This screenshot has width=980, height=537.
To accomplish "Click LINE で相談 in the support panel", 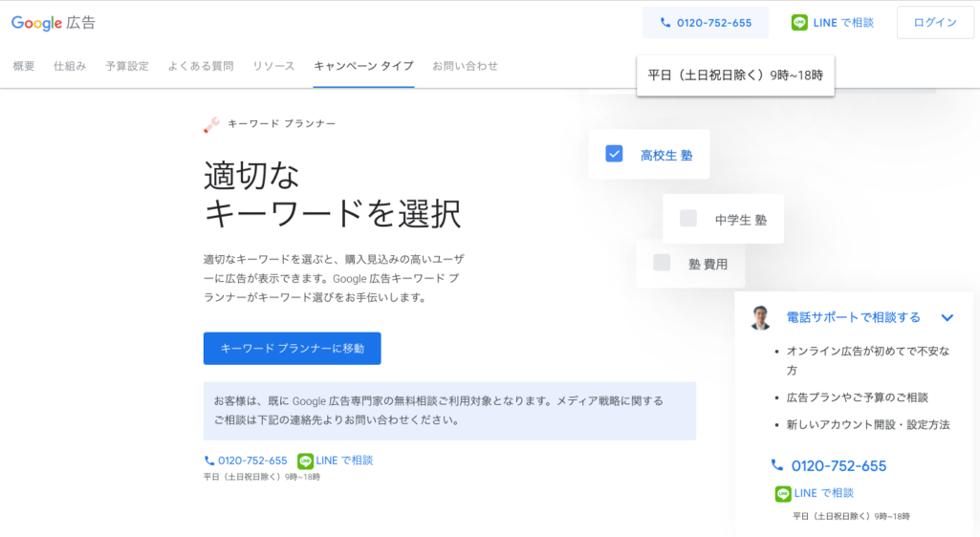I will point(823,493).
